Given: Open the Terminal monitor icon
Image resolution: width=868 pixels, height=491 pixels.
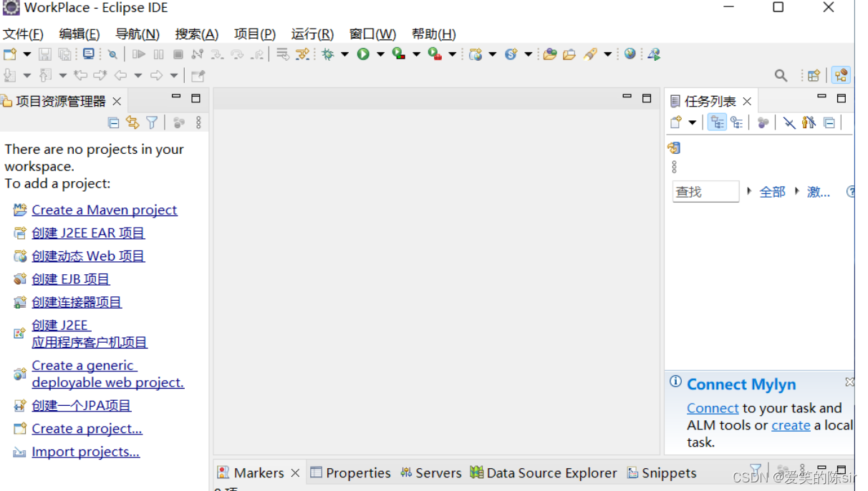Looking at the screenshot, I should [x=88, y=54].
